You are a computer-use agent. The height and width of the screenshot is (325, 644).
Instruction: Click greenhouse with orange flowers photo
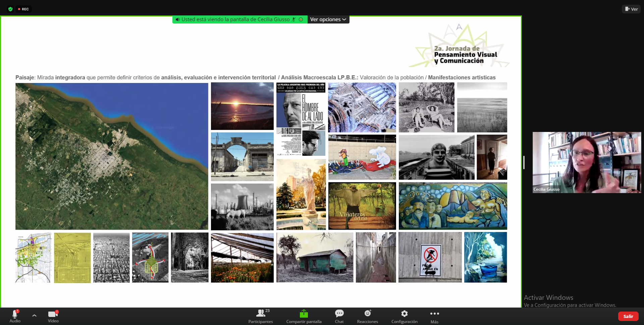(x=242, y=258)
